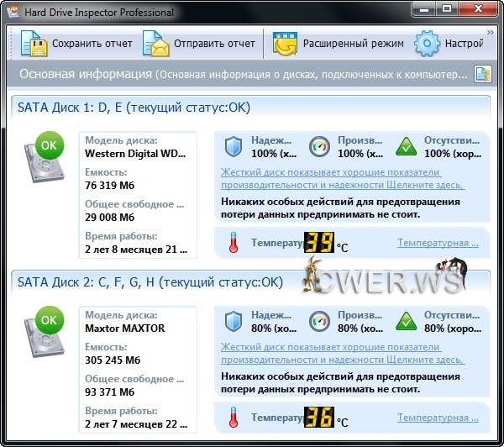Viewport: 504px width, 447px height.
Task: Click Disk 2 thermometer icon
Action: (234, 417)
